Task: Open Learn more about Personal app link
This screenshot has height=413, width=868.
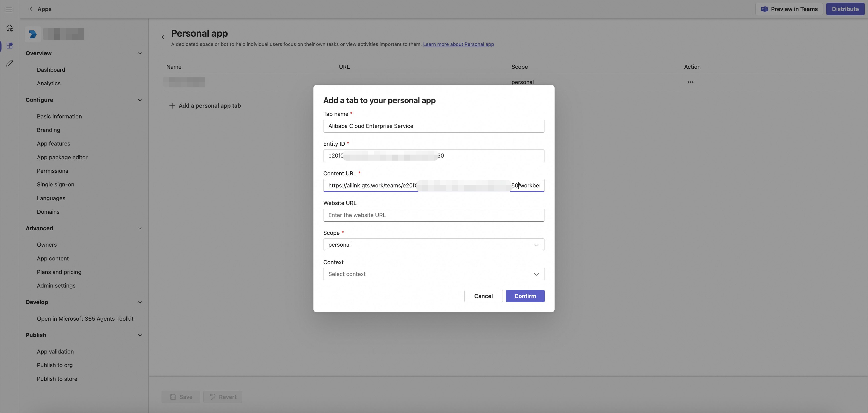Action: click(x=458, y=44)
